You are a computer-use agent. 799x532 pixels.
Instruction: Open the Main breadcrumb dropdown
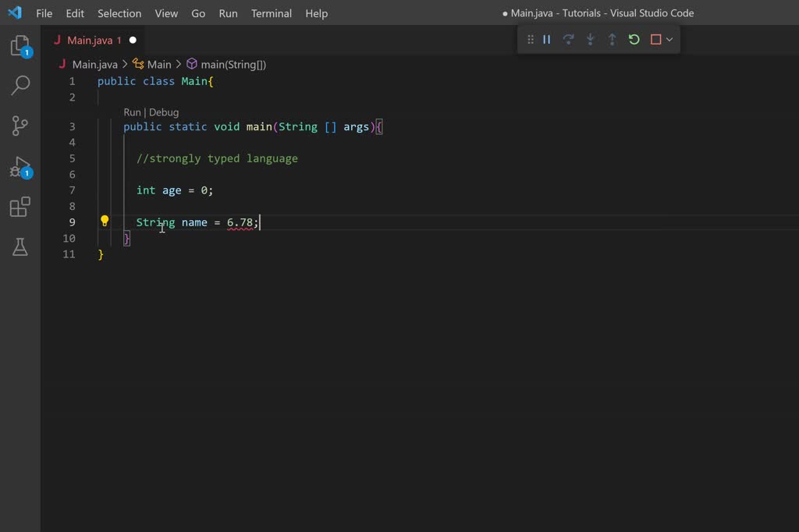(159, 64)
